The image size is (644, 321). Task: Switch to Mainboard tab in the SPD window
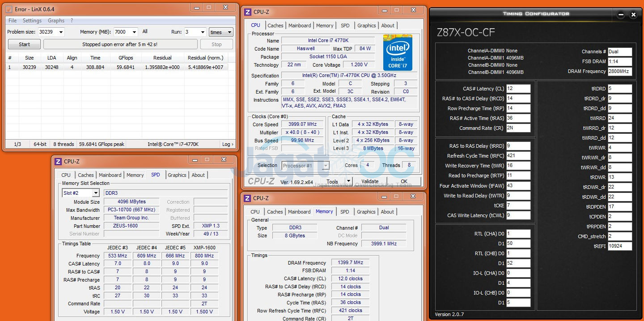pyautogui.click(x=110, y=175)
